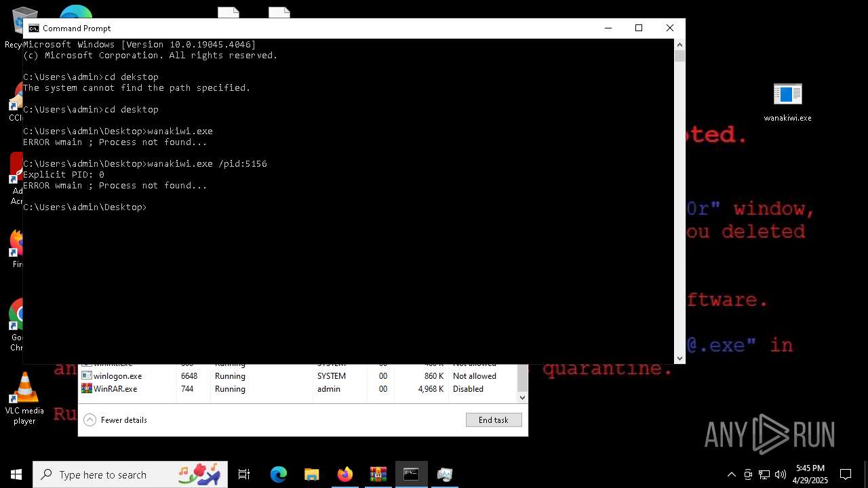Click Command Prompt scrollbar down arrow
The width and height of the screenshot is (868, 488).
click(x=679, y=359)
